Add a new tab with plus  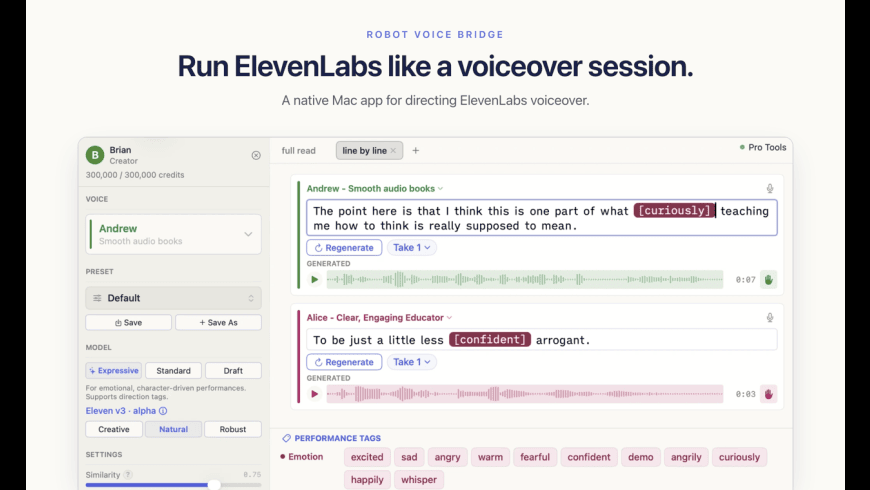click(x=416, y=150)
